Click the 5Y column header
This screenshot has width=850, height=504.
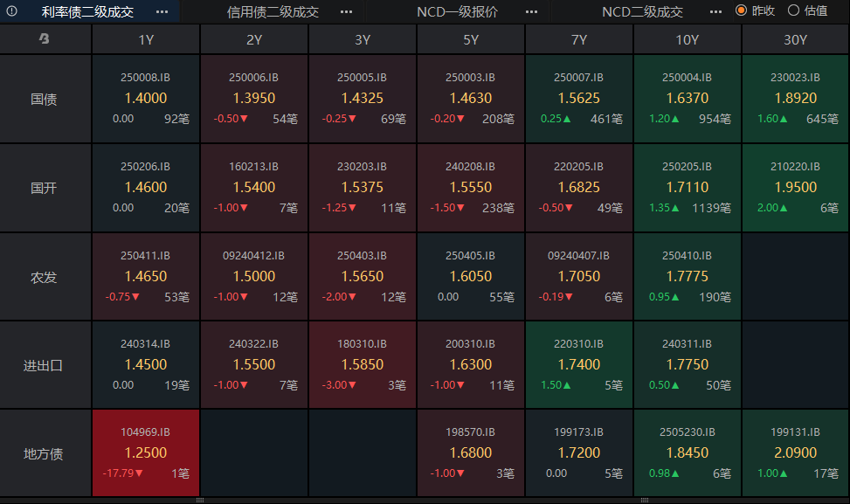471,39
